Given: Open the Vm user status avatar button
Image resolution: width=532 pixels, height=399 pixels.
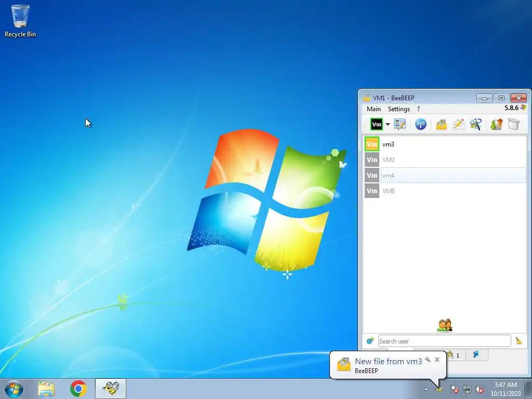Looking at the screenshot, I should click(376, 124).
